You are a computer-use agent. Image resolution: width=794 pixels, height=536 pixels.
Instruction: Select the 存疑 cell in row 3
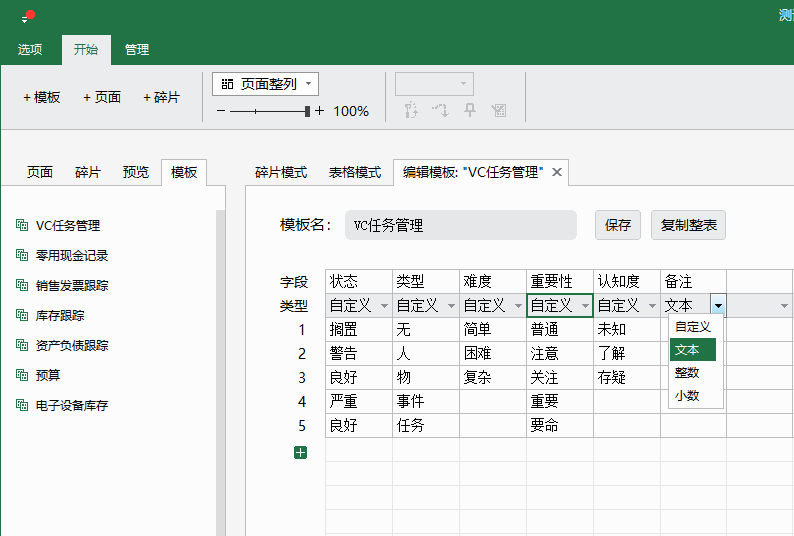[627, 377]
